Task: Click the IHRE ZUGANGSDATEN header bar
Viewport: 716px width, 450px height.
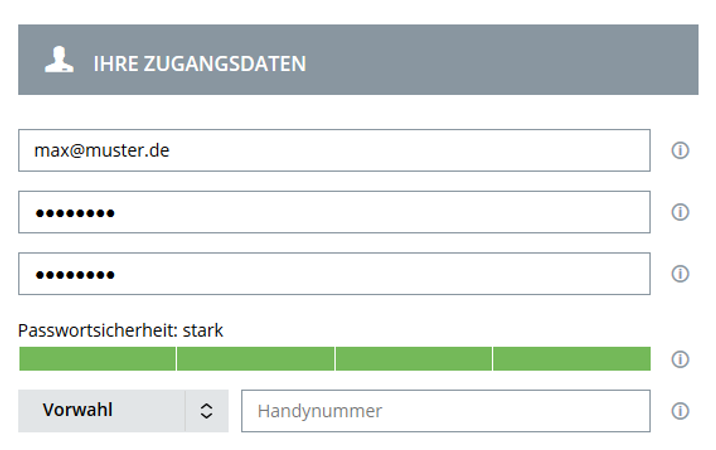Action: pyautogui.click(x=358, y=60)
